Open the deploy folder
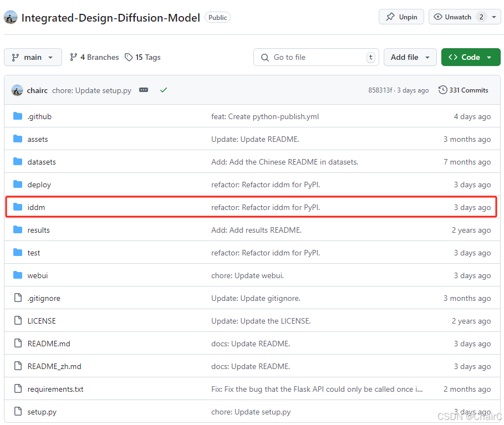This screenshot has width=504, height=425. pos(39,185)
